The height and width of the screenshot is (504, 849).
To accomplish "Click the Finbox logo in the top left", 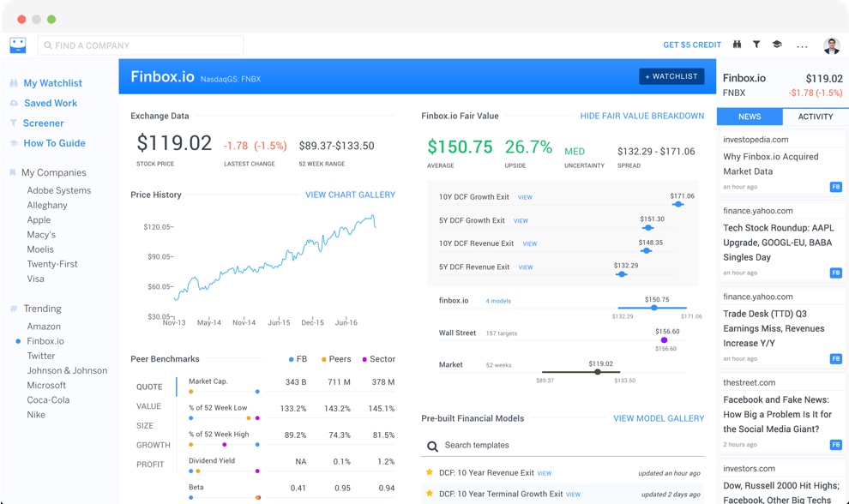I will tap(16, 45).
